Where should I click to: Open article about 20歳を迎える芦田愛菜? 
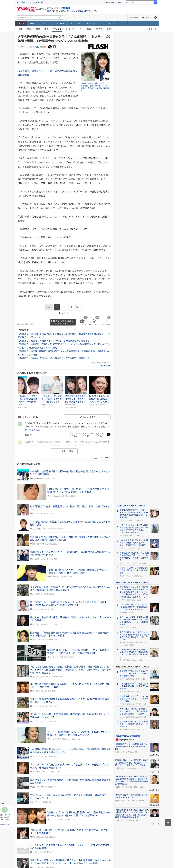[78, 490]
